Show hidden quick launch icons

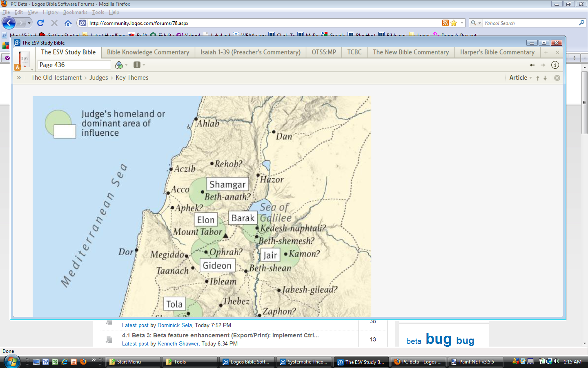tap(94, 360)
